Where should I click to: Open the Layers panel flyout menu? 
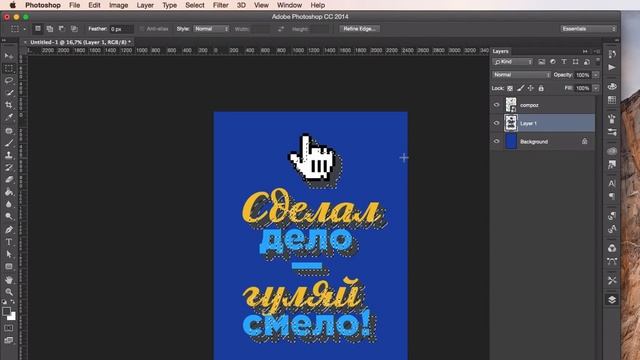pyautogui.click(x=597, y=51)
